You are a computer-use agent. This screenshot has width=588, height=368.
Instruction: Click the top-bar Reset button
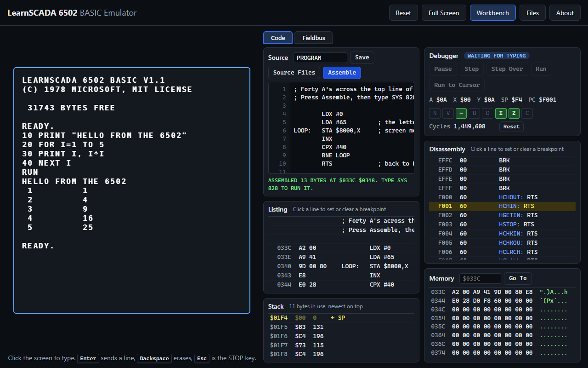click(x=403, y=13)
